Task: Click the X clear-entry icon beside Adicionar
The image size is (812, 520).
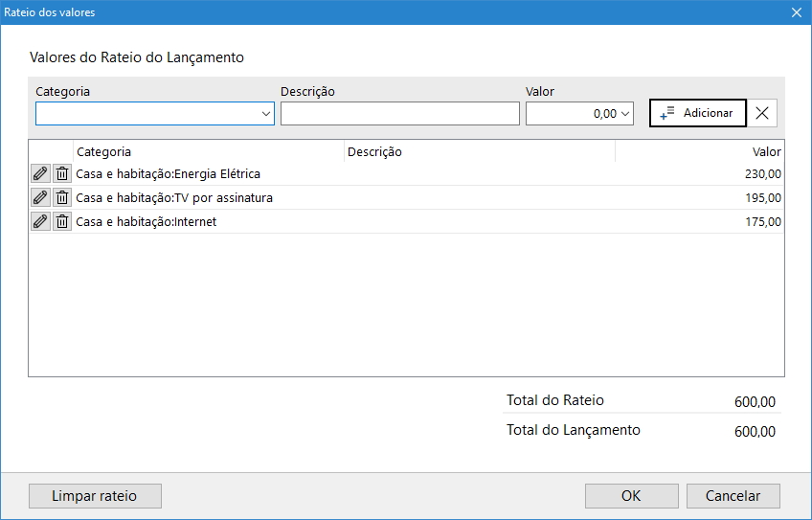Action: tap(762, 113)
